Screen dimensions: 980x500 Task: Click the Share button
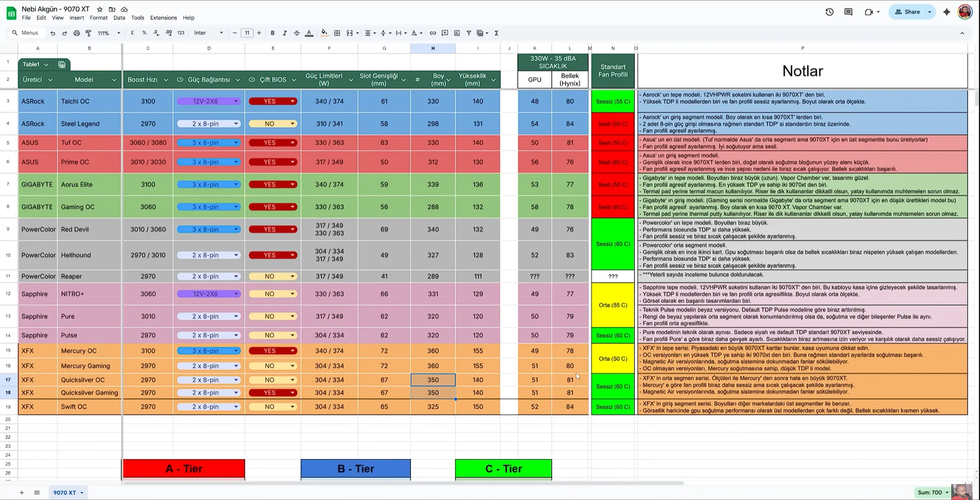pos(907,12)
